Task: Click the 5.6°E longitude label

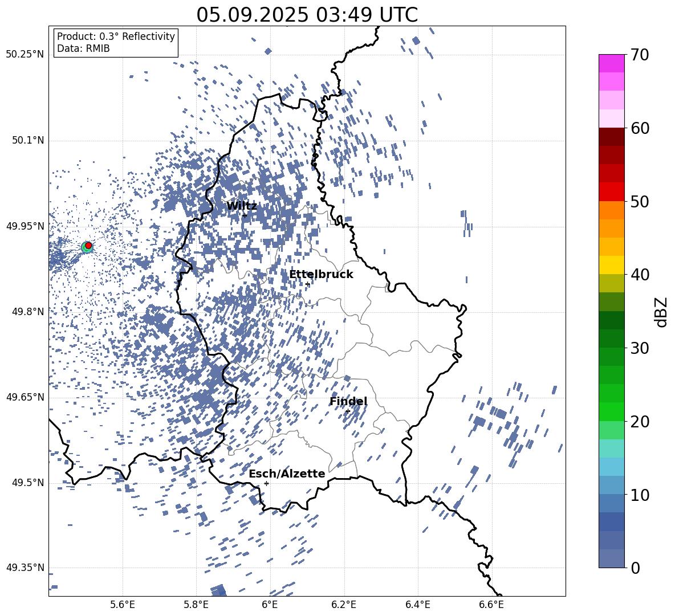Action: pos(123,605)
